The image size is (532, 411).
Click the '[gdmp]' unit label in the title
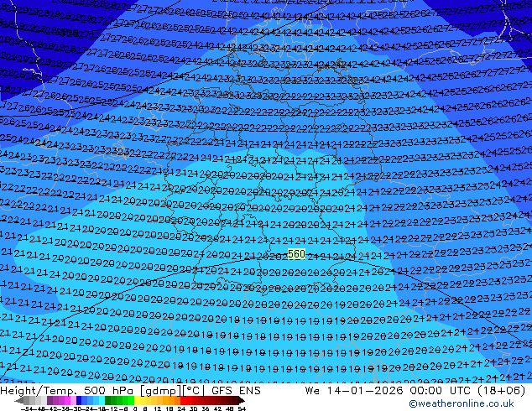coord(161,391)
